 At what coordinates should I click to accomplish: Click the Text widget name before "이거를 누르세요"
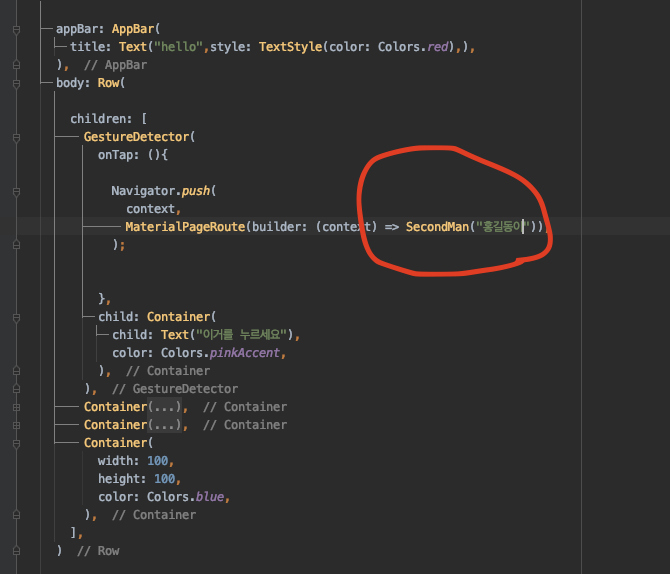175,335
